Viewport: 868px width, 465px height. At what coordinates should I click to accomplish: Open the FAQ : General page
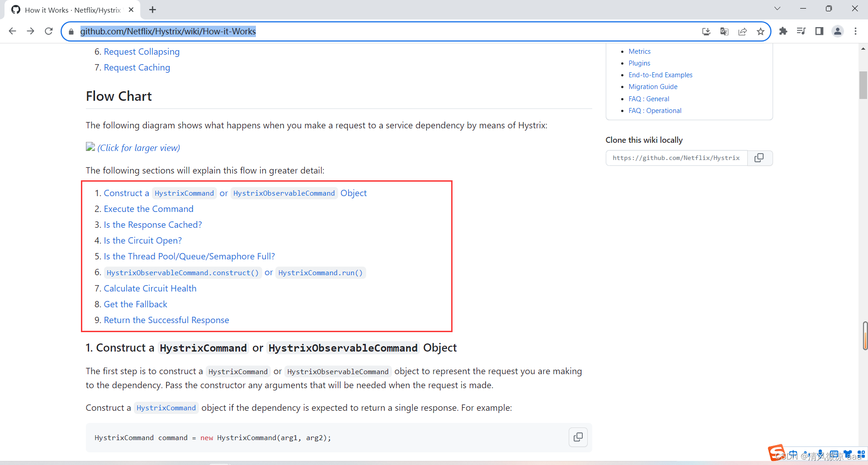(649, 99)
